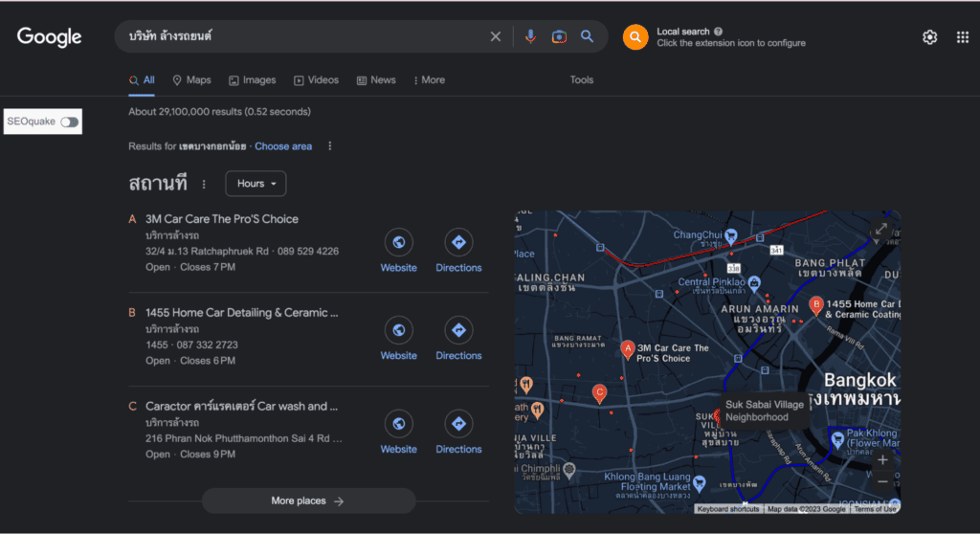The image size is (980, 534).
Task: Visit website for Caractor Car wash
Action: click(x=399, y=433)
